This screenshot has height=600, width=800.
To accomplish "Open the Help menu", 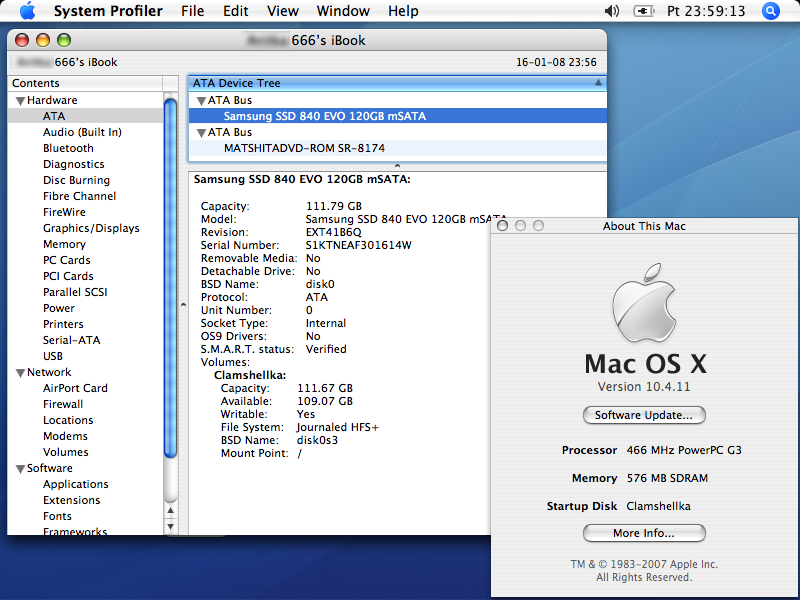I will (x=403, y=11).
